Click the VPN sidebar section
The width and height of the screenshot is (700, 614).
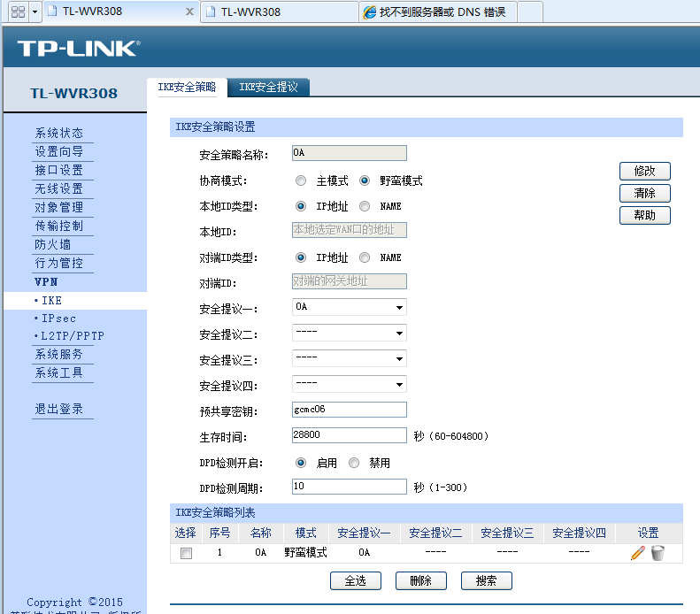tap(46, 282)
